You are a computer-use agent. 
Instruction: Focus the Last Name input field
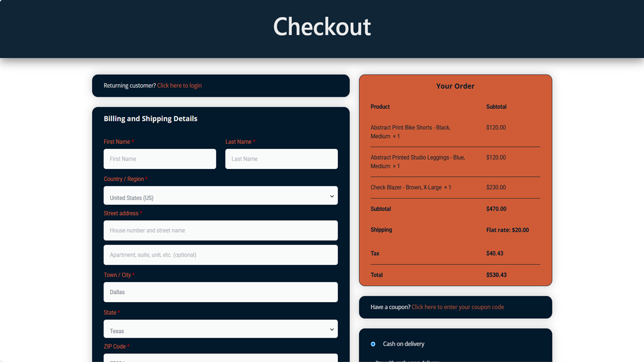click(x=281, y=159)
